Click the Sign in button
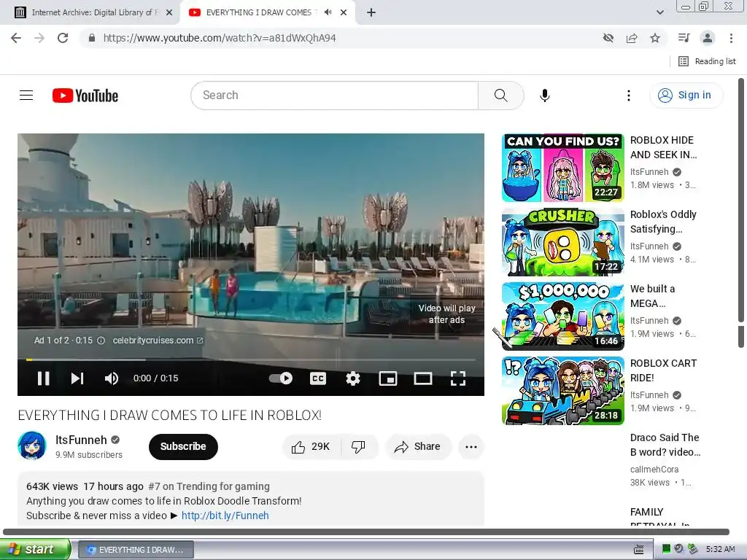The height and width of the screenshot is (560, 747). click(x=686, y=96)
